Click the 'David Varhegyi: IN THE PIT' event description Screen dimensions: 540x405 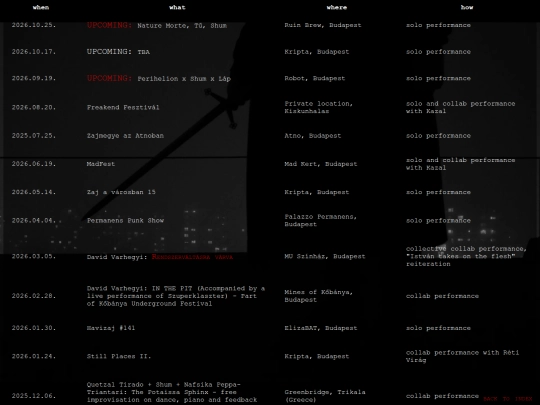click(x=176, y=296)
